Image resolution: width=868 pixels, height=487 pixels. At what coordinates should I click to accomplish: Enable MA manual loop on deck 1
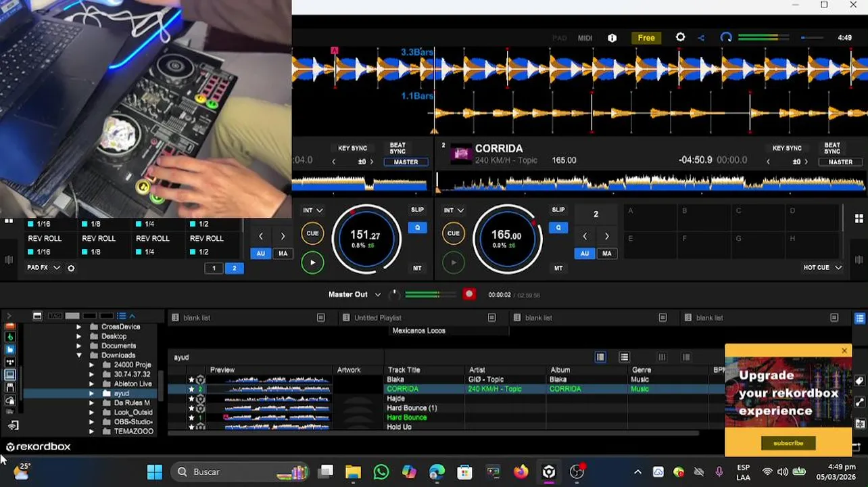[x=283, y=254]
